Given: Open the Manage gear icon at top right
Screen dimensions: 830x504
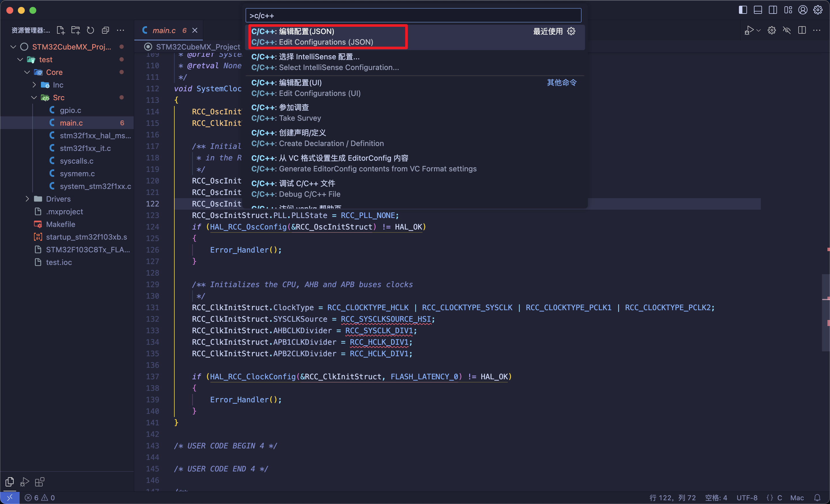Looking at the screenshot, I should tap(818, 10).
